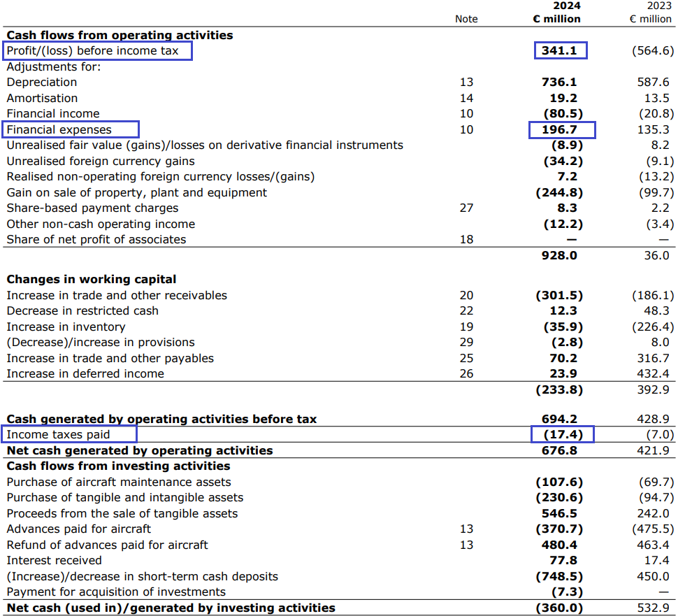Click the 'Note' column header
Screen dimensions: 692x616
point(466,19)
